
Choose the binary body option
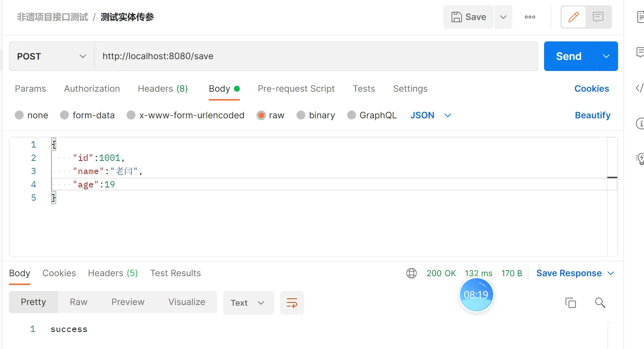tap(301, 115)
